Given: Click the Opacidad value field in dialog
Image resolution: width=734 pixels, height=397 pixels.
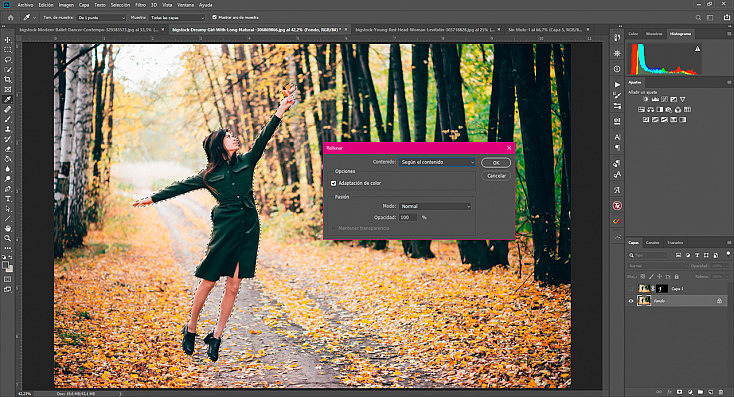Looking at the screenshot, I should click(x=408, y=218).
